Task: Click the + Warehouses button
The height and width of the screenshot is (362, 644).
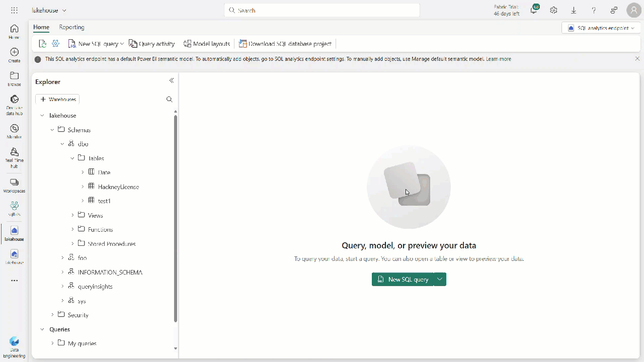Action: 57,100
